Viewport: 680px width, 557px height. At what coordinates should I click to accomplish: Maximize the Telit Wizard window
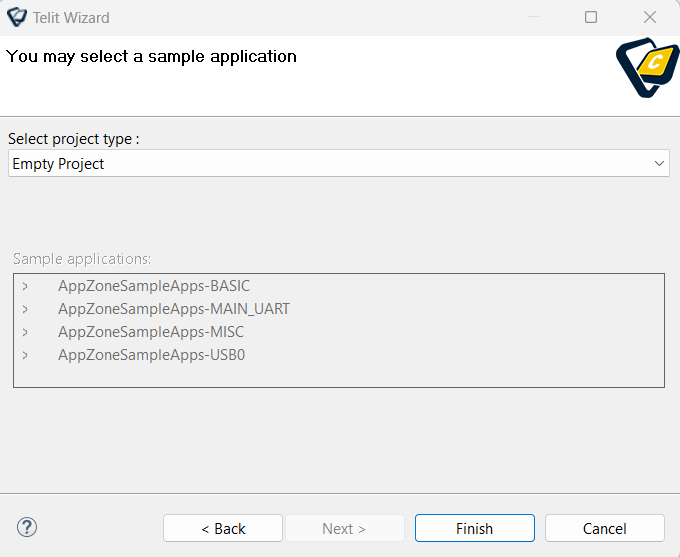coord(591,17)
